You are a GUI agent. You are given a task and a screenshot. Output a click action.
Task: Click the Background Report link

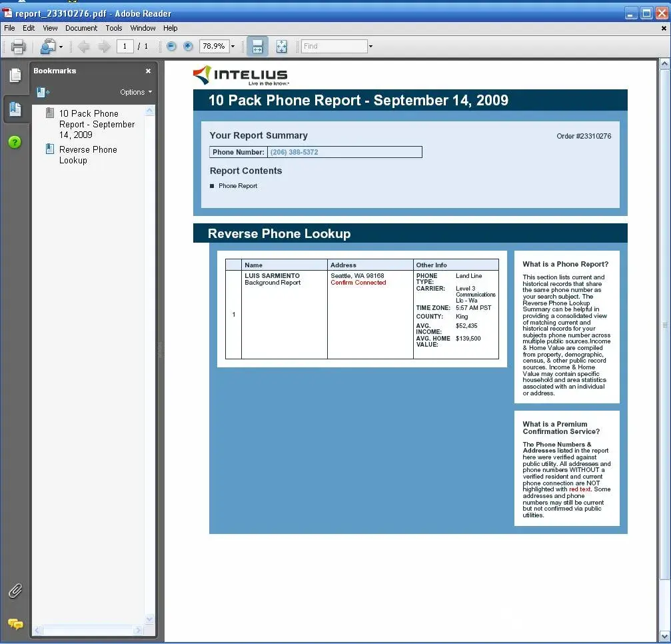[x=273, y=283]
